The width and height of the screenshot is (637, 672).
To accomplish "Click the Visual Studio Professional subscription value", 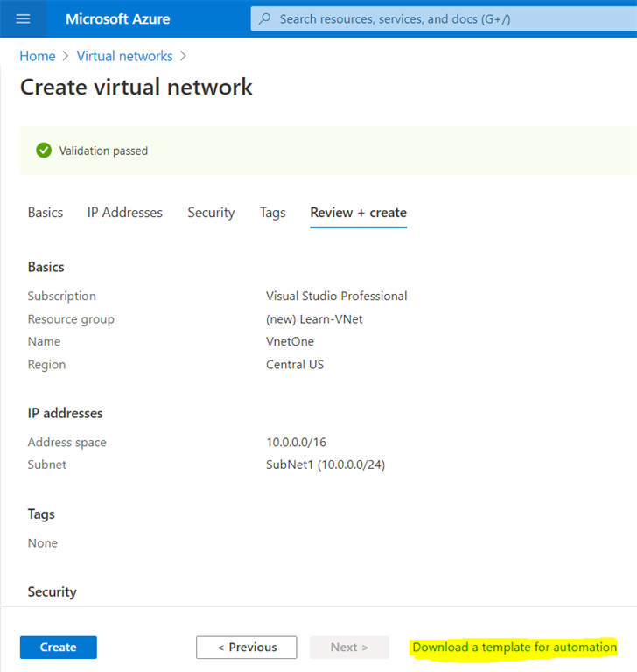I will point(337,296).
